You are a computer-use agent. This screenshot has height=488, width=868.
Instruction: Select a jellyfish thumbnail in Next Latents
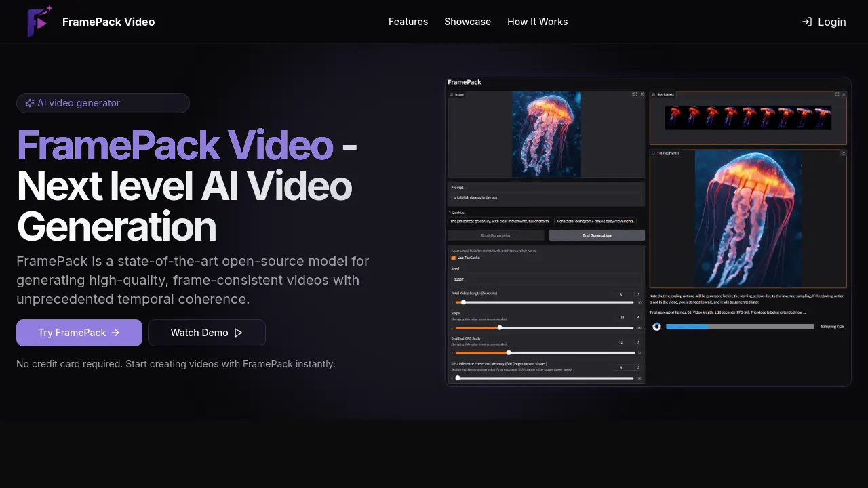pyautogui.click(x=746, y=117)
